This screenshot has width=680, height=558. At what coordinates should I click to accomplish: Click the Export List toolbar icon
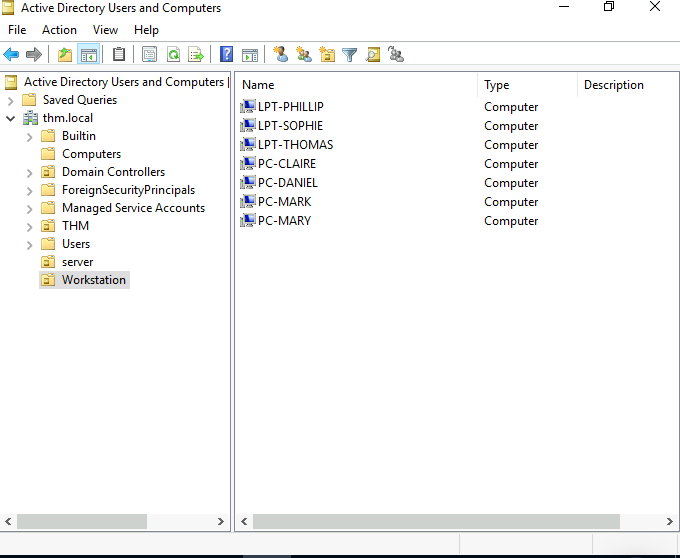(x=196, y=55)
